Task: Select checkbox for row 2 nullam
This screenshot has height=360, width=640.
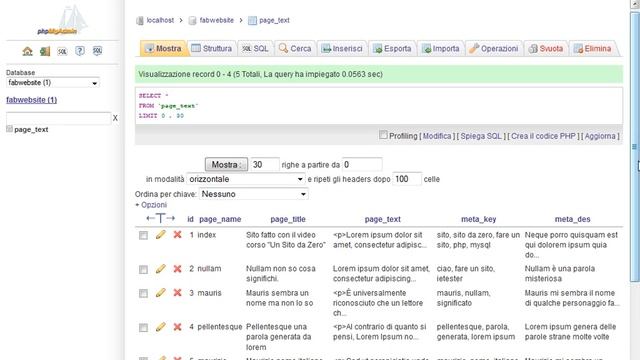Action: 143,269
